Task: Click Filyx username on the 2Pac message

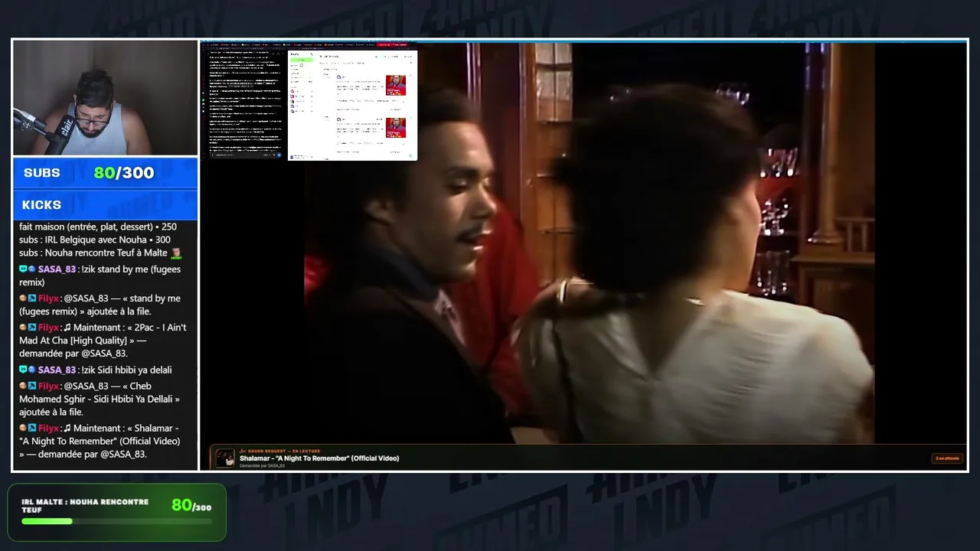Action: [48, 328]
